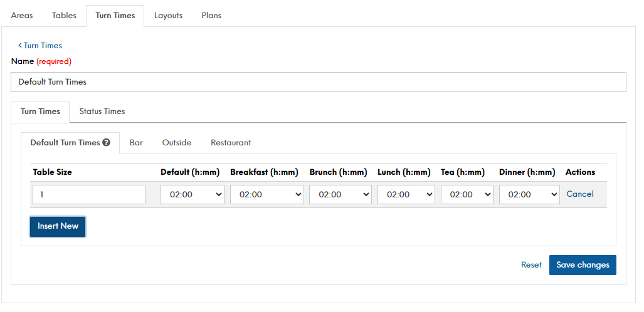Switch to the Status Times tab

(x=102, y=112)
